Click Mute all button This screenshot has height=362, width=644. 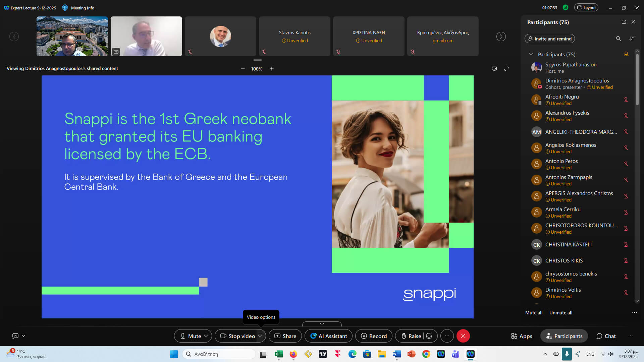coord(534,312)
